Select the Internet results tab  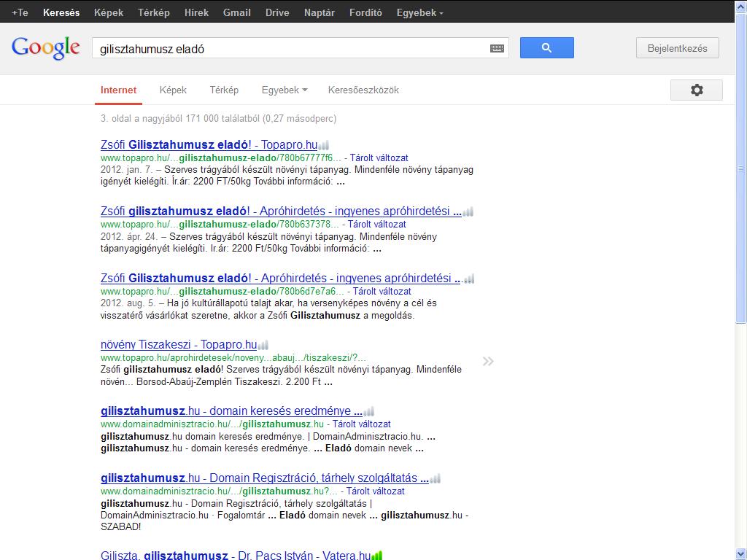coord(119,90)
